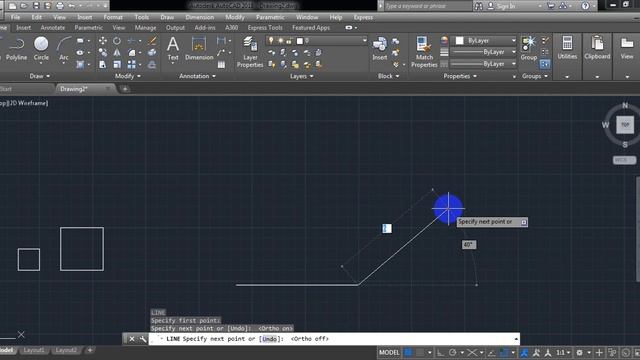Click the layer color swatch in layer dropdown
Image resolution: width=640 pixels, height=360 pixels.
[300, 40]
